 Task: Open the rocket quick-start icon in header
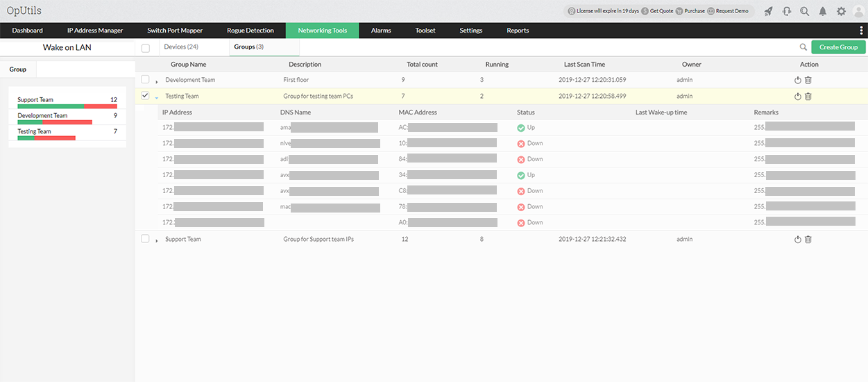768,11
